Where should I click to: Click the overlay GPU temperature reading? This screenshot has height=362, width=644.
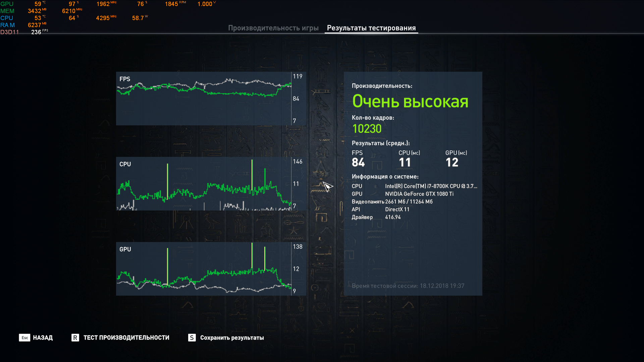point(38,4)
